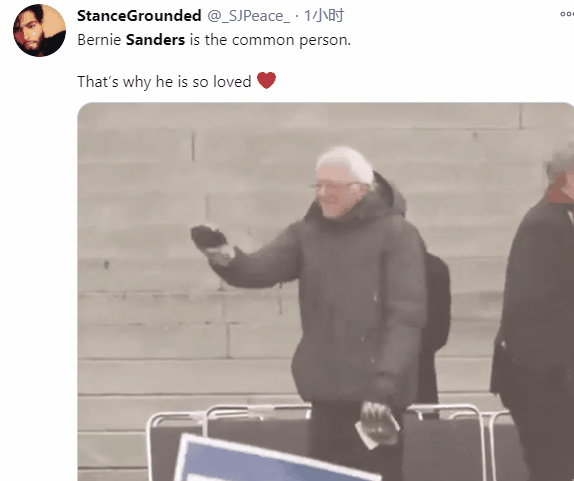The width and height of the screenshot is (574, 481).
Task: Open the tweet's more options ellipsis menu
Action: pos(567,15)
